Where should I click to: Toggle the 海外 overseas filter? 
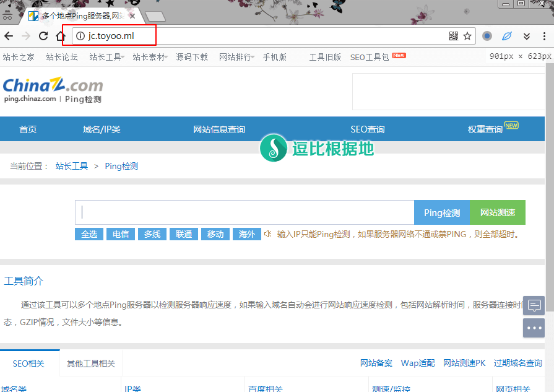coord(246,234)
